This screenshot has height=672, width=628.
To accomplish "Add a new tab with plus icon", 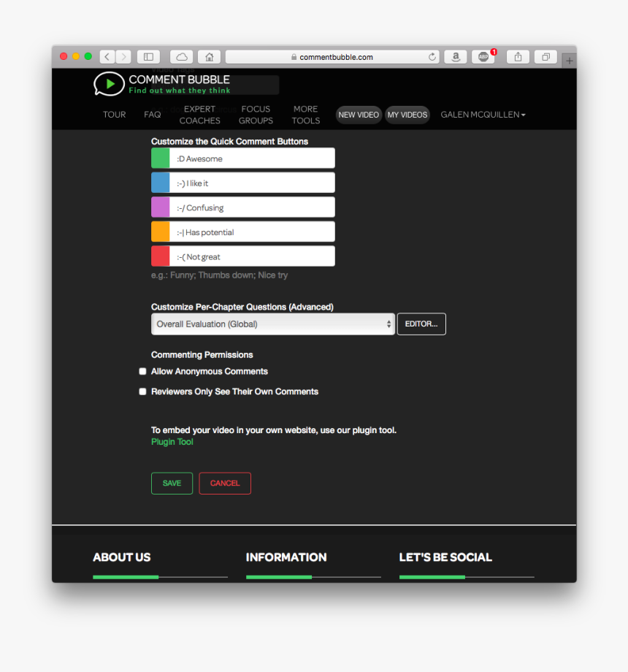I will [x=570, y=61].
